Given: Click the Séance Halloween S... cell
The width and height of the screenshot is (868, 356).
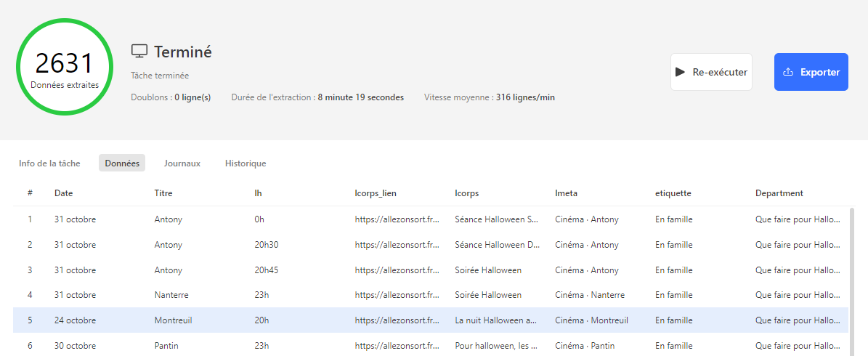Looking at the screenshot, I should [497, 219].
